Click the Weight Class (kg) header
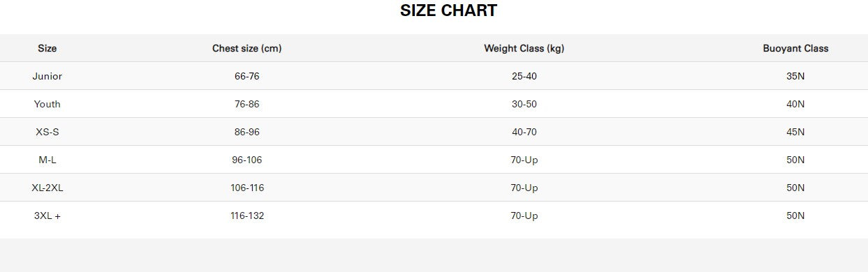868x272 pixels. (524, 48)
